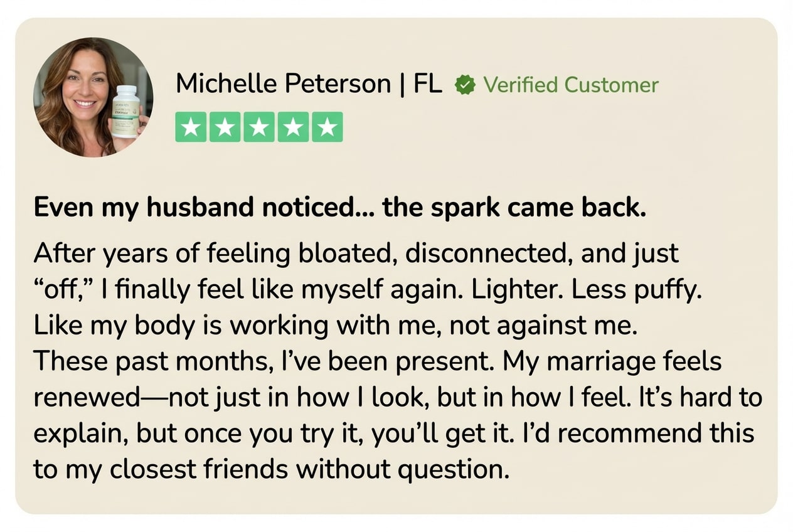Click the line starting 'After years of feeling'
The height and width of the screenshot is (532, 793).
(356, 254)
